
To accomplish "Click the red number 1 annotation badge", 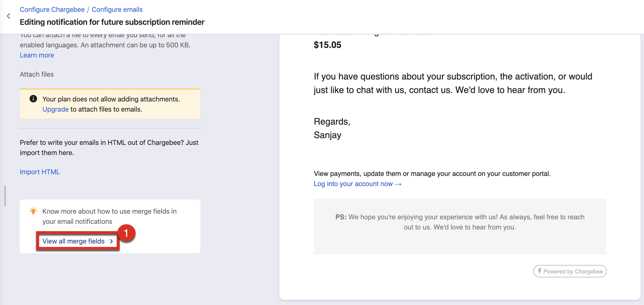I will pyautogui.click(x=126, y=233).
